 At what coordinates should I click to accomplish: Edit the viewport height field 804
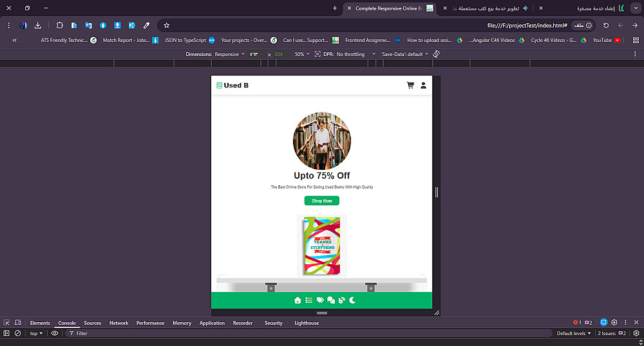tap(281, 54)
